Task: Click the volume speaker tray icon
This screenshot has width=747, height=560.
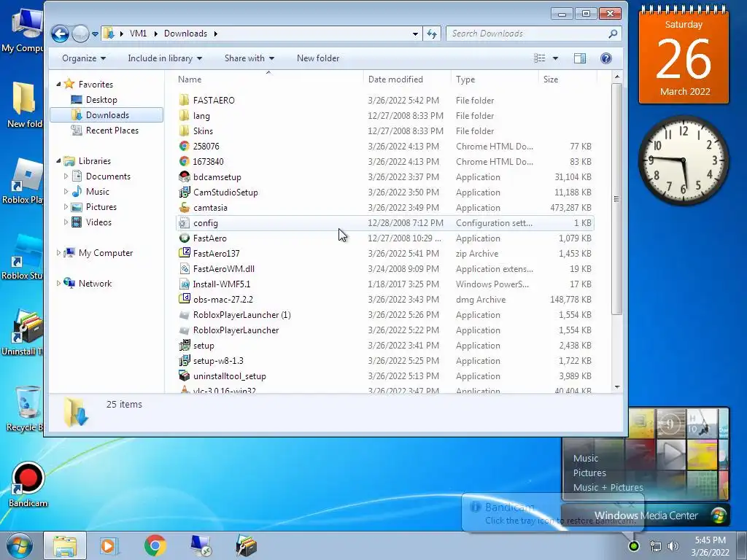Action: point(673,546)
